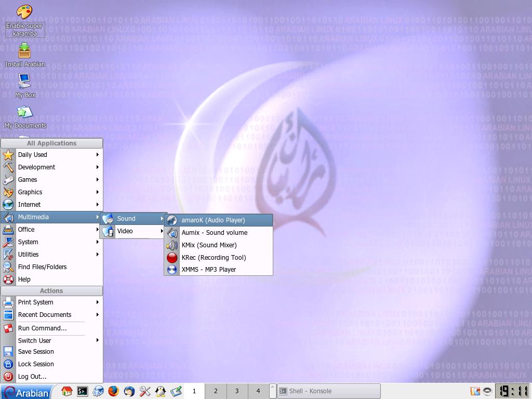Switch to virtual desktop 4
This screenshot has height=399, width=532.
tap(258, 391)
